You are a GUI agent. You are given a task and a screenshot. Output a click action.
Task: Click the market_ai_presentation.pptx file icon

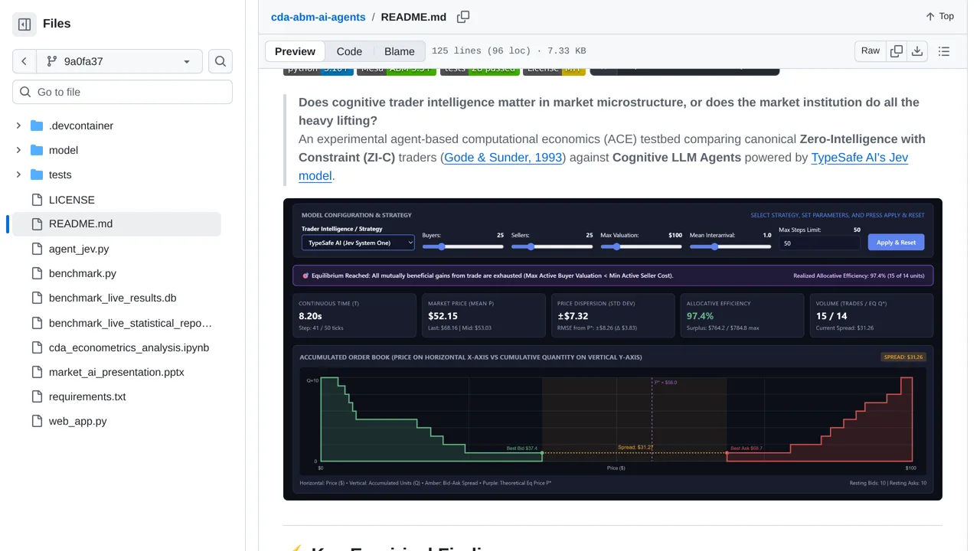point(37,372)
